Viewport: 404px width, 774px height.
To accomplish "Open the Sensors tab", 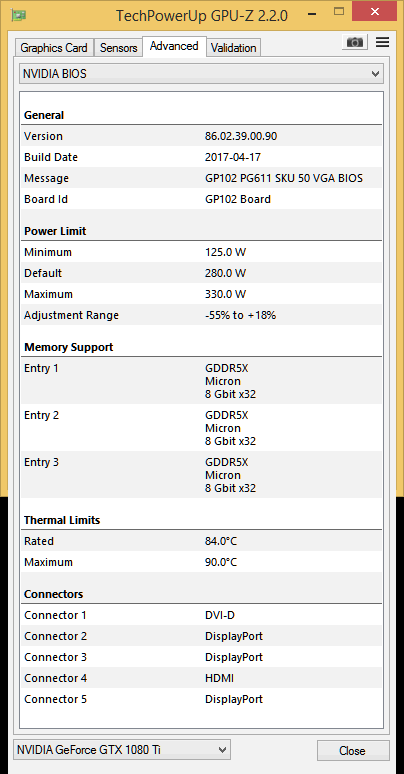I will (119, 48).
